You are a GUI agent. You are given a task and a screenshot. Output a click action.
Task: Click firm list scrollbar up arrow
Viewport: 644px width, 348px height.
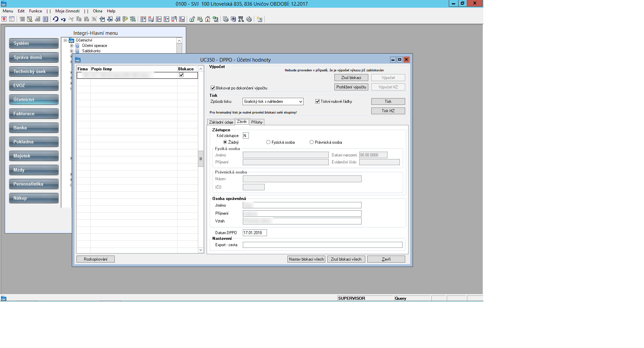[x=201, y=69]
